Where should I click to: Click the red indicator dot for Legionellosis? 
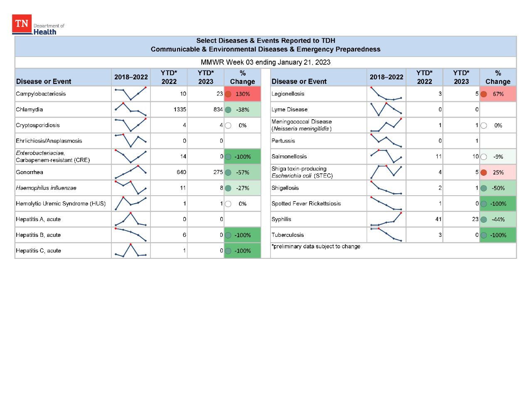pyautogui.click(x=484, y=94)
